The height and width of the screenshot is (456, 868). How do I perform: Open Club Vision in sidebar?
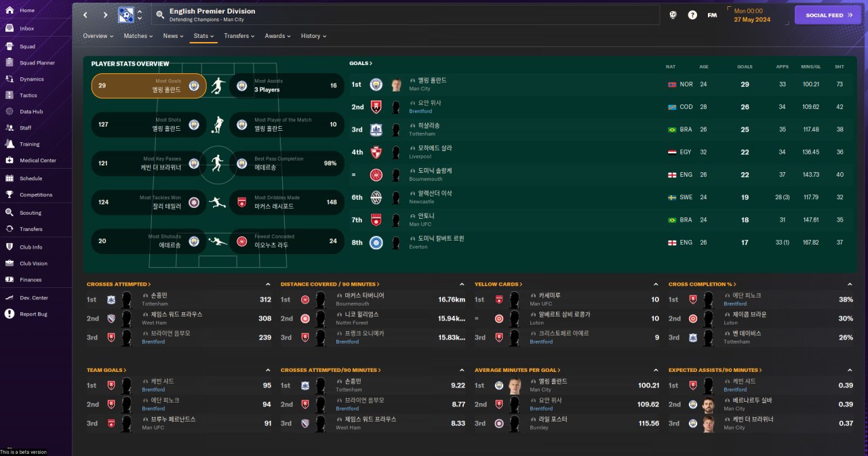pyautogui.click(x=33, y=264)
